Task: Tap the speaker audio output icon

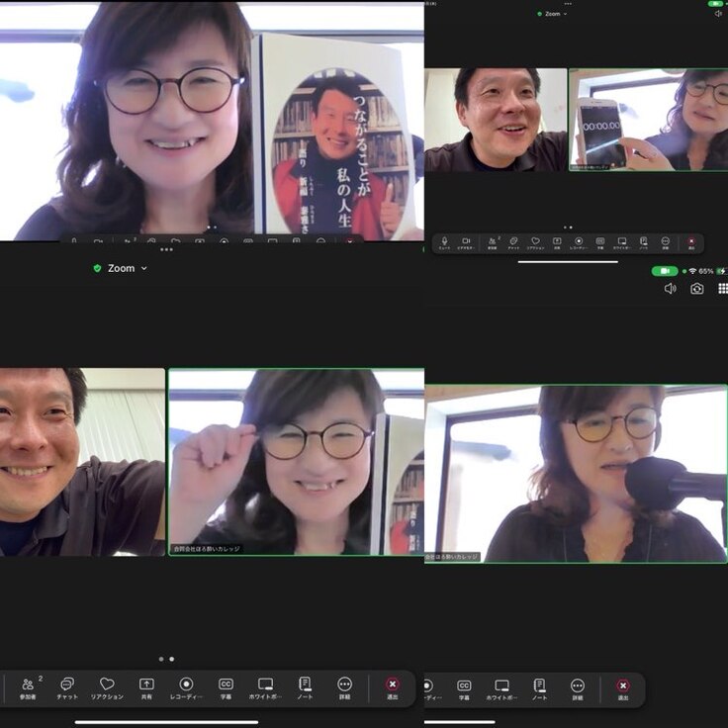Action: tap(670, 288)
